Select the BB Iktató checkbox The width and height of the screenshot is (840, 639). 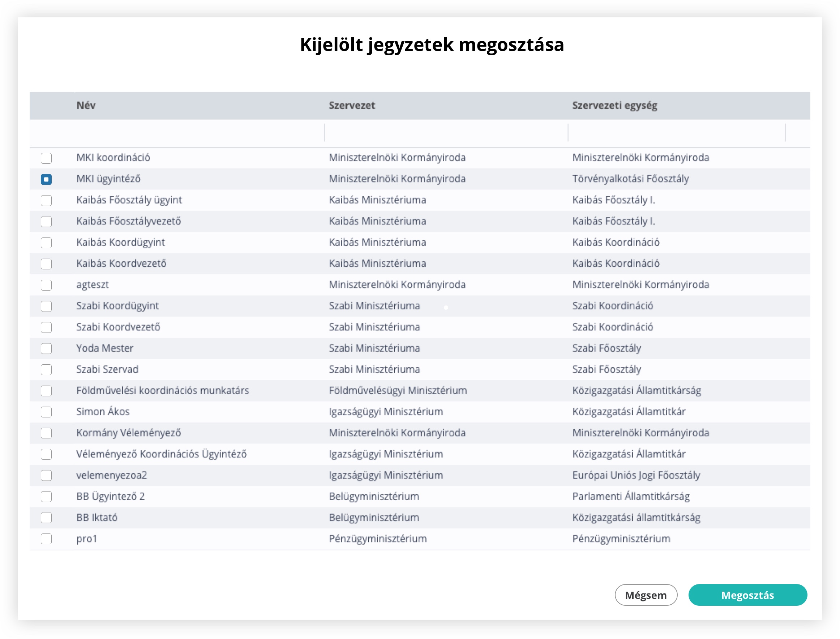(x=46, y=518)
